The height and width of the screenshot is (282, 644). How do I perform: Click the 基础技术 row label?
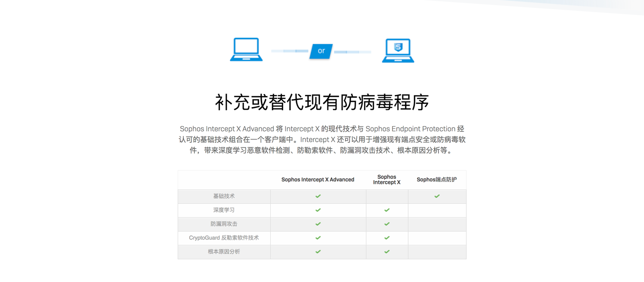224,196
